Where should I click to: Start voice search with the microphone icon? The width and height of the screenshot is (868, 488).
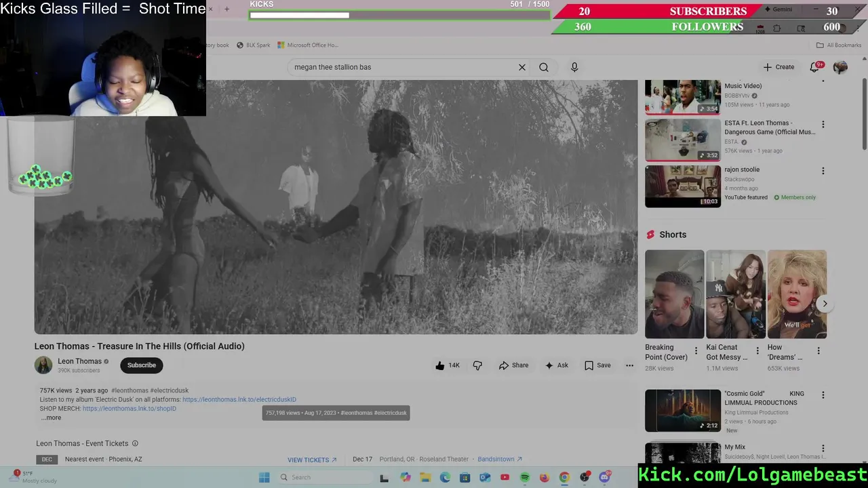coord(574,67)
